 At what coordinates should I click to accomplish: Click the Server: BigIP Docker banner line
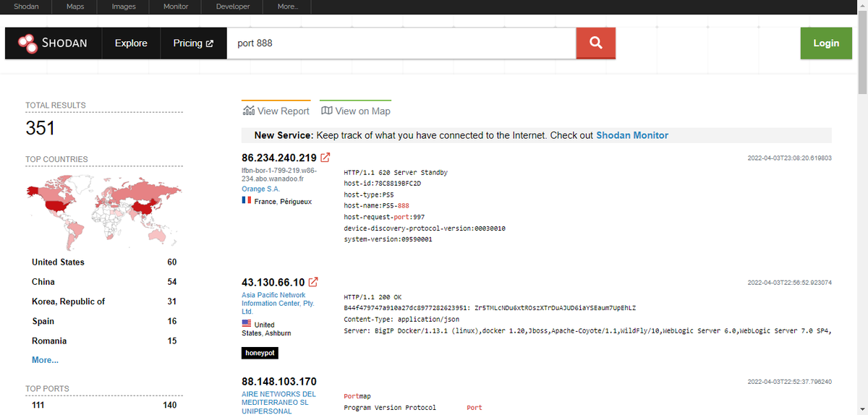(587, 331)
